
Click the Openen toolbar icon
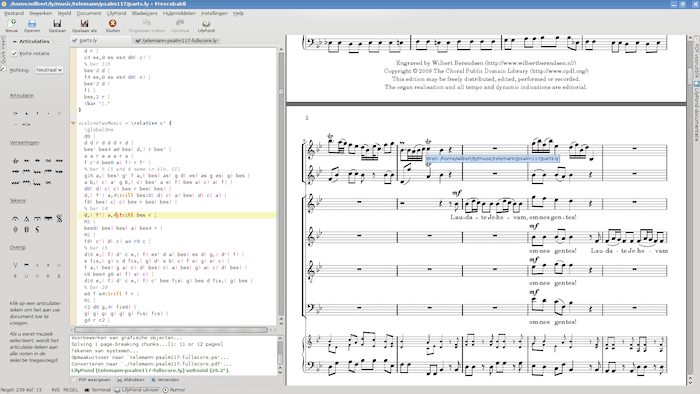click(32, 25)
